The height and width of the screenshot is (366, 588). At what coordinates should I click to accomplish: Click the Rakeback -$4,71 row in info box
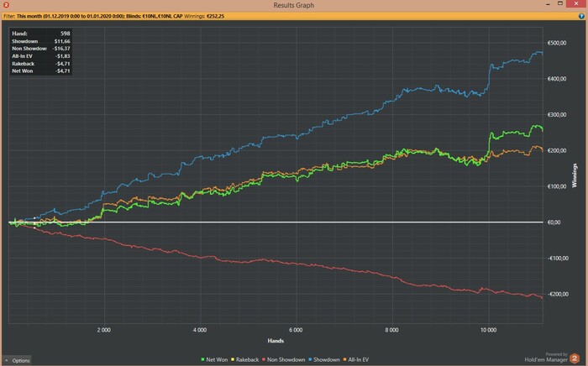pyautogui.click(x=41, y=64)
